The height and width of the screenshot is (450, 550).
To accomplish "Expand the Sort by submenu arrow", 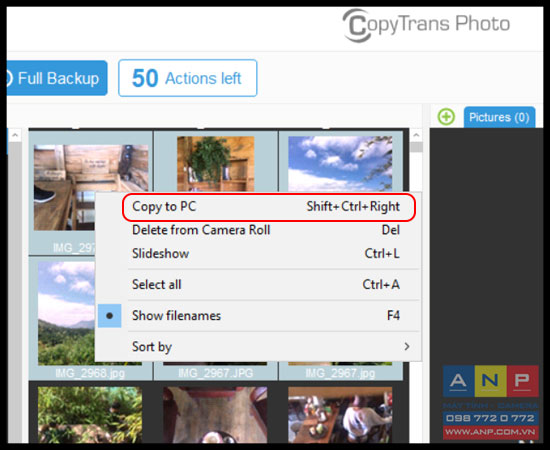I will pyautogui.click(x=407, y=347).
